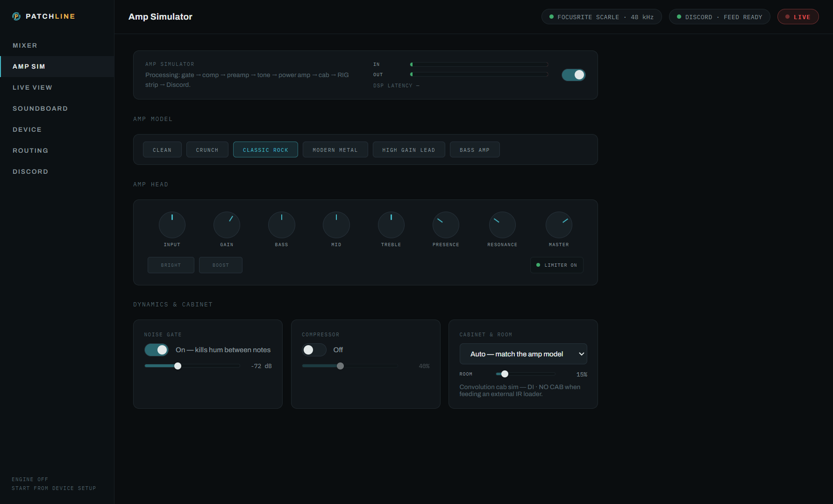Toggle the Limiter On button
The image size is (833, 504).
(556, 265)
